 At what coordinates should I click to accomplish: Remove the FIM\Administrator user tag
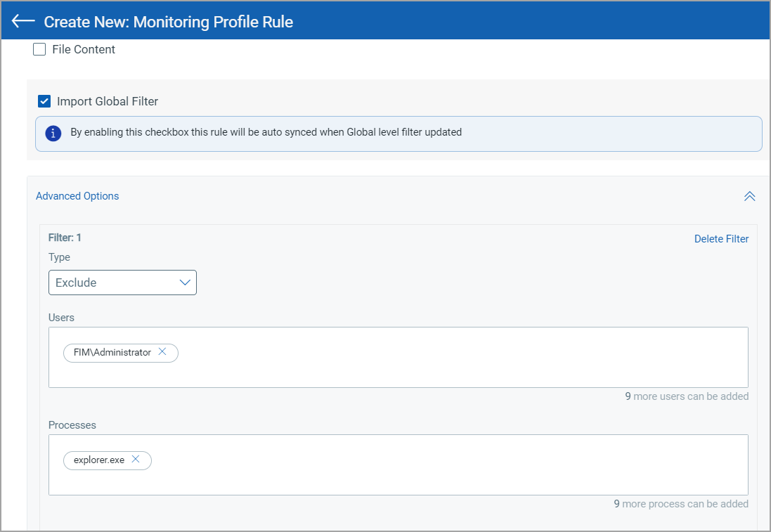click(162, 351)
